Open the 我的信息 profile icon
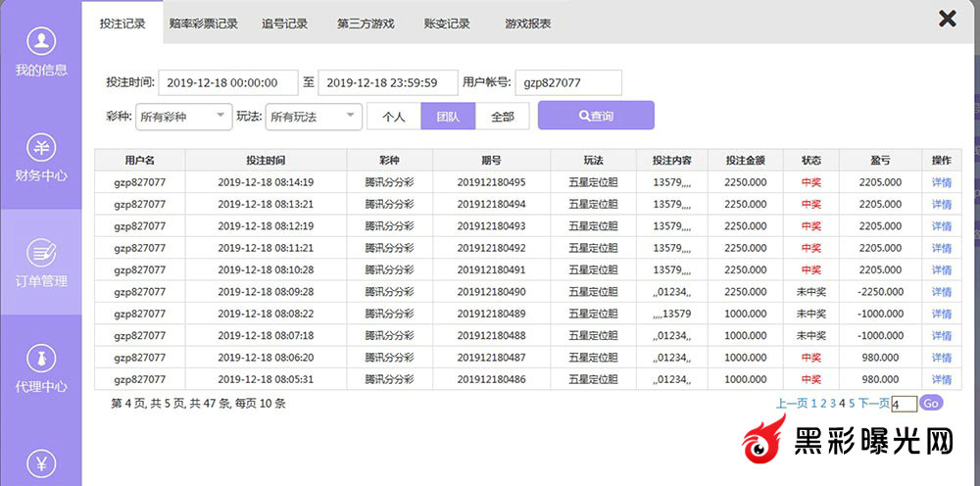 pos(40,41)
